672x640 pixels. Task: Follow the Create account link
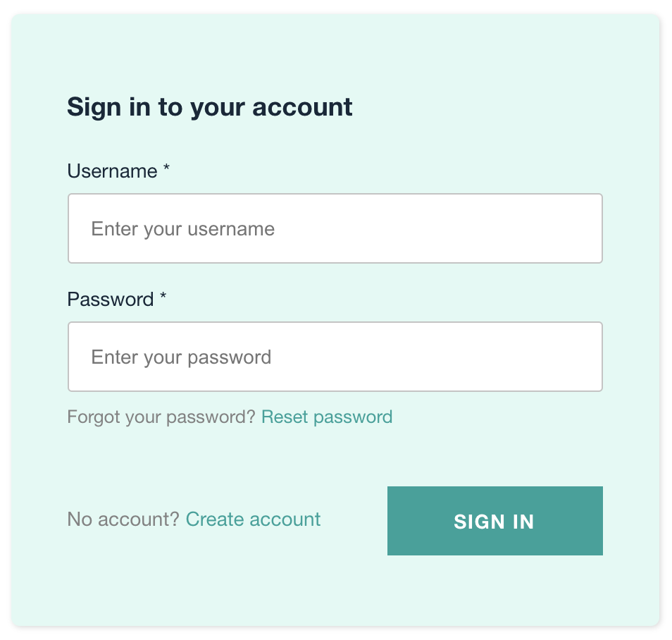point(253,519)
